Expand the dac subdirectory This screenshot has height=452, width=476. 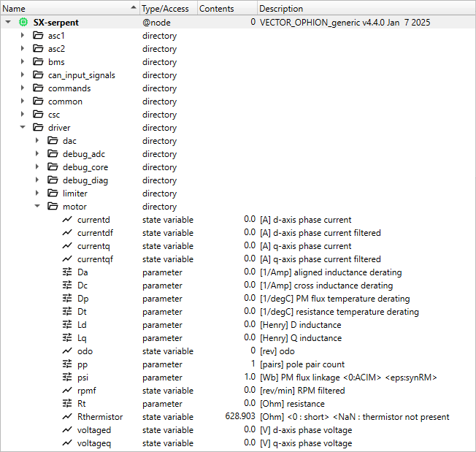point(37,140)
